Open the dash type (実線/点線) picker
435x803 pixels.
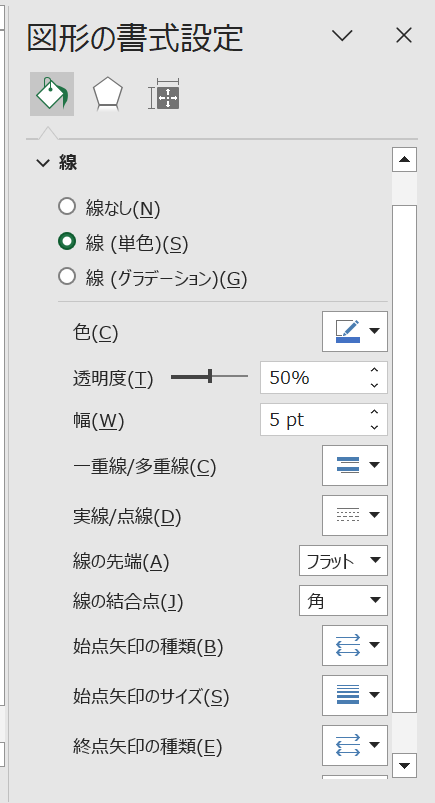click(x=355, y=515)
